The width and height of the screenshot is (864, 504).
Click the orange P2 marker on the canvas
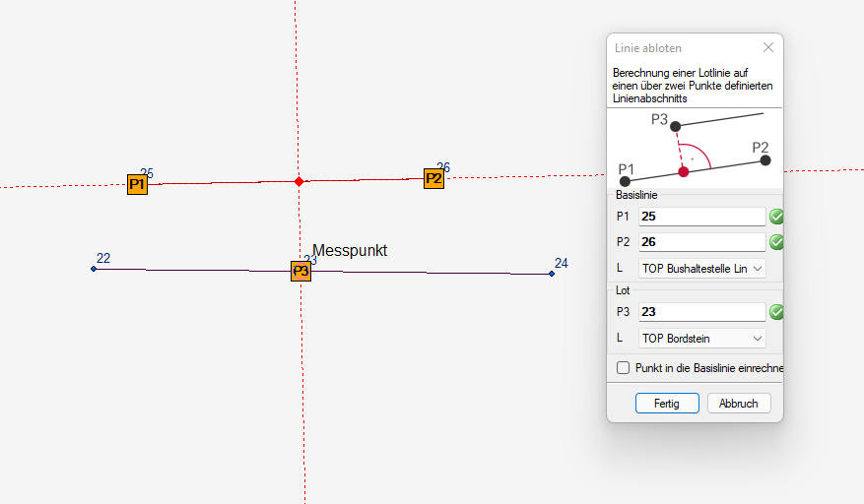[x=433, y=178]
